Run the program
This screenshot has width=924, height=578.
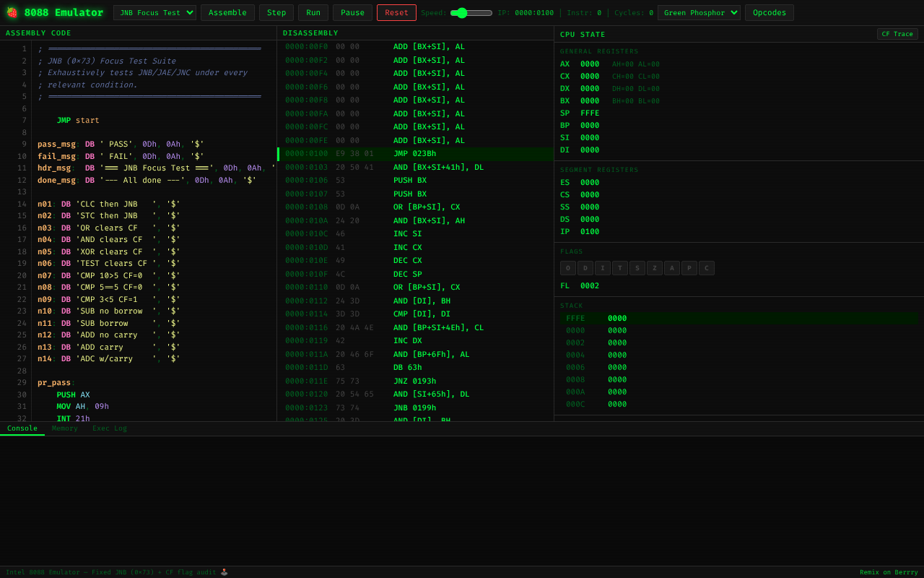(x=313, y=12)
